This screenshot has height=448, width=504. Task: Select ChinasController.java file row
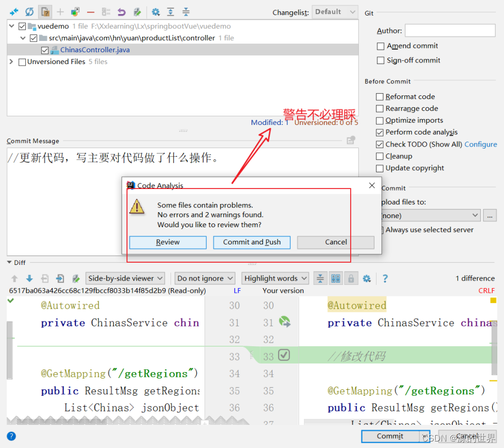(x=182, y=50)
